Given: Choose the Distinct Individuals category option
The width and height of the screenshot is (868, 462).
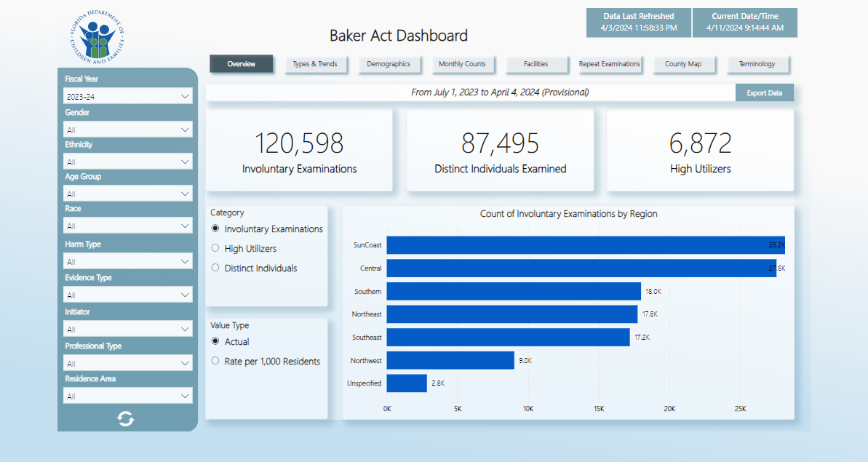Looking at the screenshot, I should 215,268.
